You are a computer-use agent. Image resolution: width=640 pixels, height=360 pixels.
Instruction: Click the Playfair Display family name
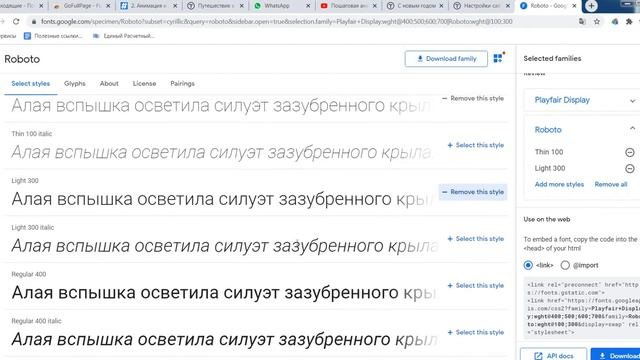pos(562,100)
